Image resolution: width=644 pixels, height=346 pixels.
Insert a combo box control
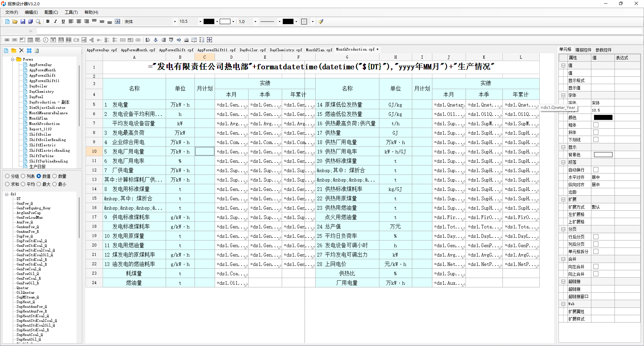[76, 40]
